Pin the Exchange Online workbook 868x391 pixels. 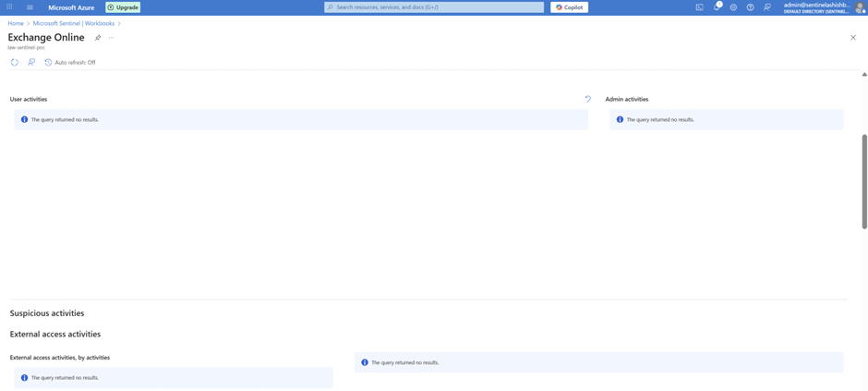pyautogui.click(x=98, y=38)
